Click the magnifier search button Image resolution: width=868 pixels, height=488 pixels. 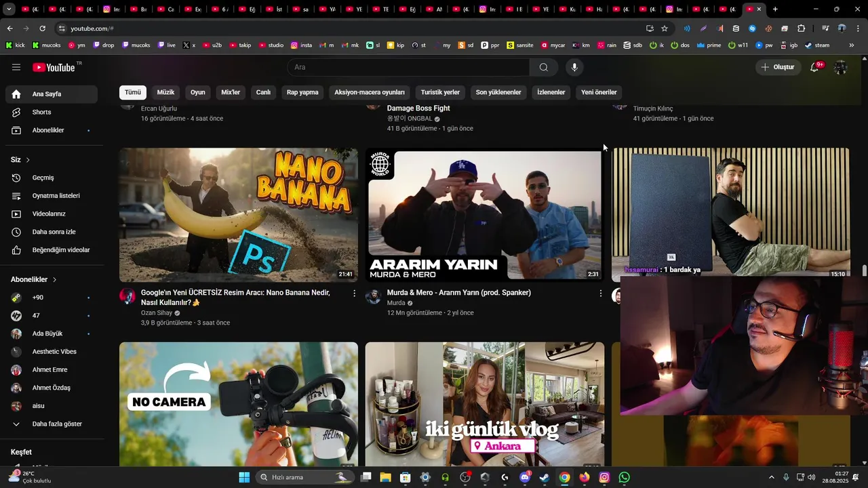(544, 67)
